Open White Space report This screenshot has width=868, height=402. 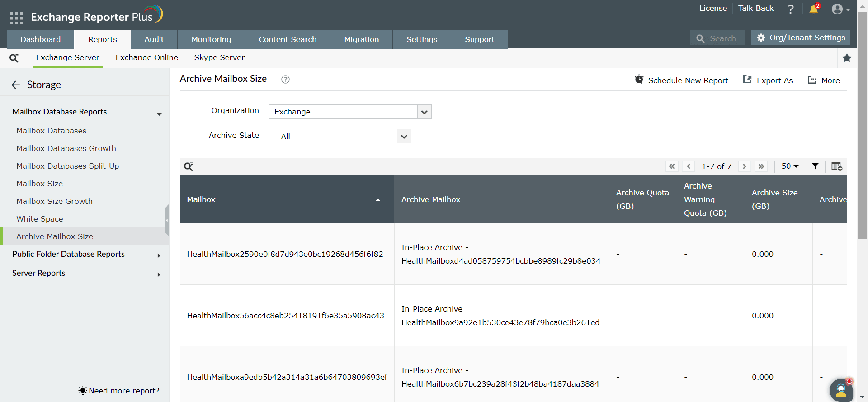(x=40, y=219)
